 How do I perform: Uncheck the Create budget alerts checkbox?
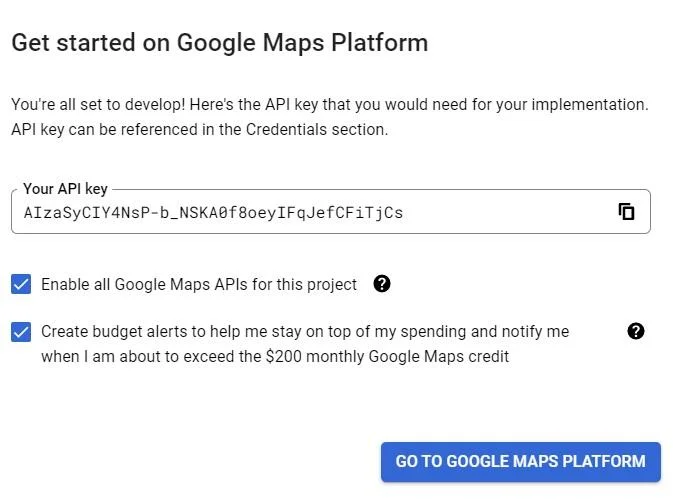click(x=21, y=332)
